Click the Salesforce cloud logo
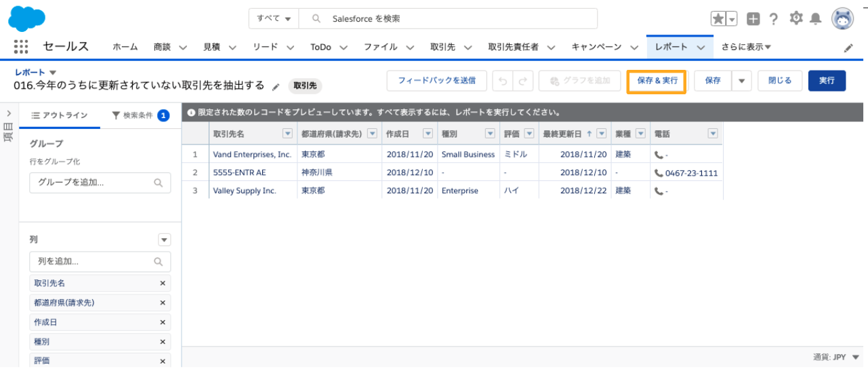 26,18
